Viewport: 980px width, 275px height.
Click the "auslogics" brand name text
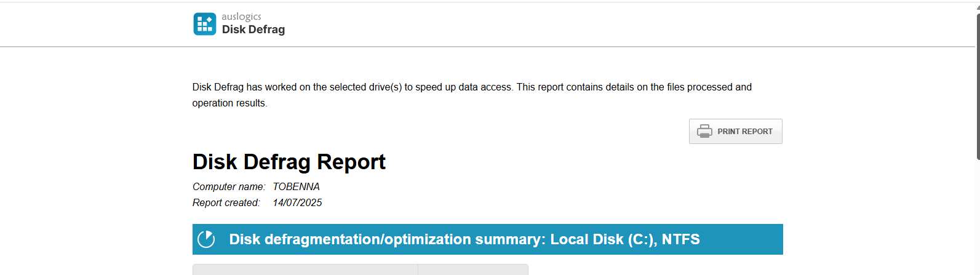pos(241,17)
